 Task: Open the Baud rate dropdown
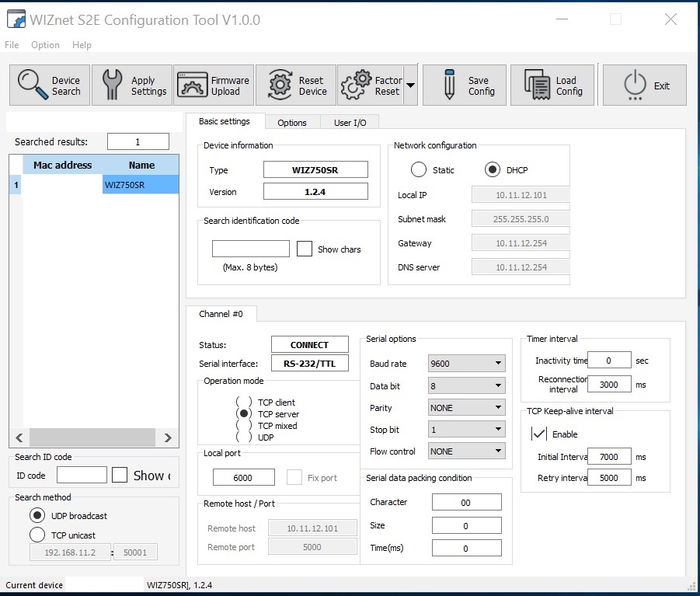(x=466, y=364)
